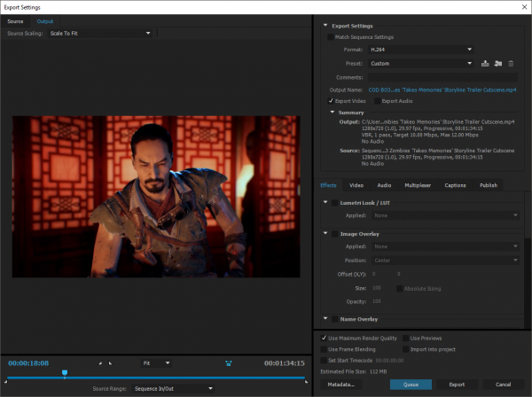Select the Captions tab

[x=455, y=185]
